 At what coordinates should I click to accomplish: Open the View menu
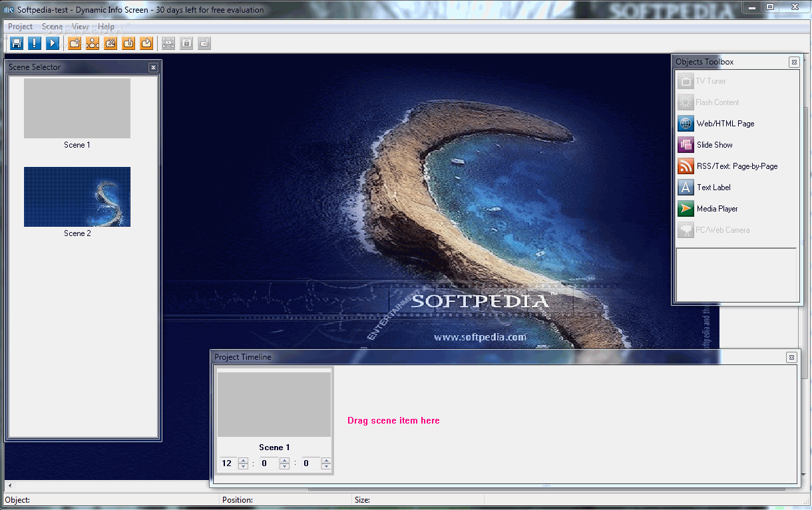tap(80, 27)
